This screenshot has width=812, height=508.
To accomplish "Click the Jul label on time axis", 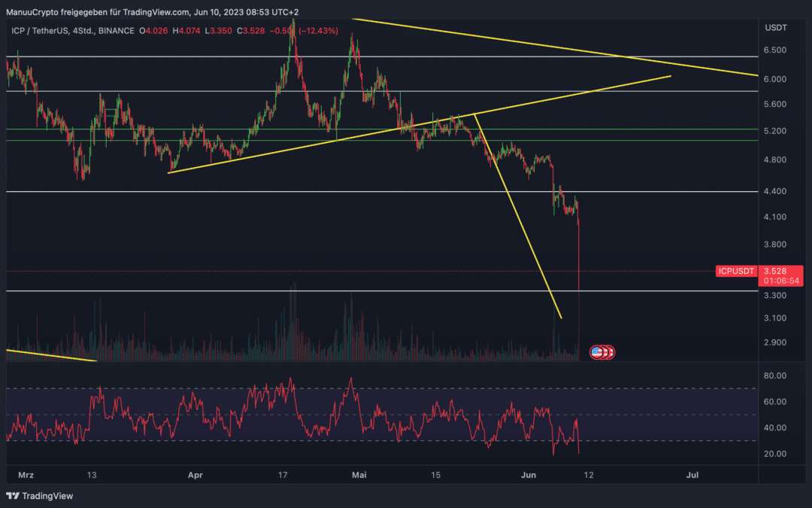I will click(x=692, y=475).
